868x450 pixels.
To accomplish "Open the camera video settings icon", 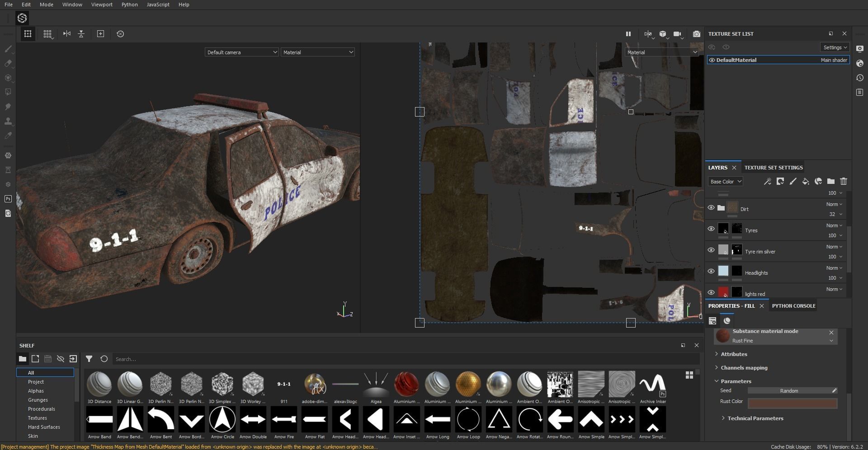I will [x=677, y=34].
